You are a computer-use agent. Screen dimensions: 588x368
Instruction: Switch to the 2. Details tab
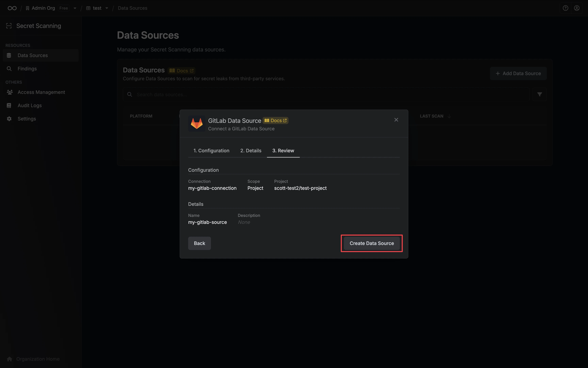pos(251,150)
